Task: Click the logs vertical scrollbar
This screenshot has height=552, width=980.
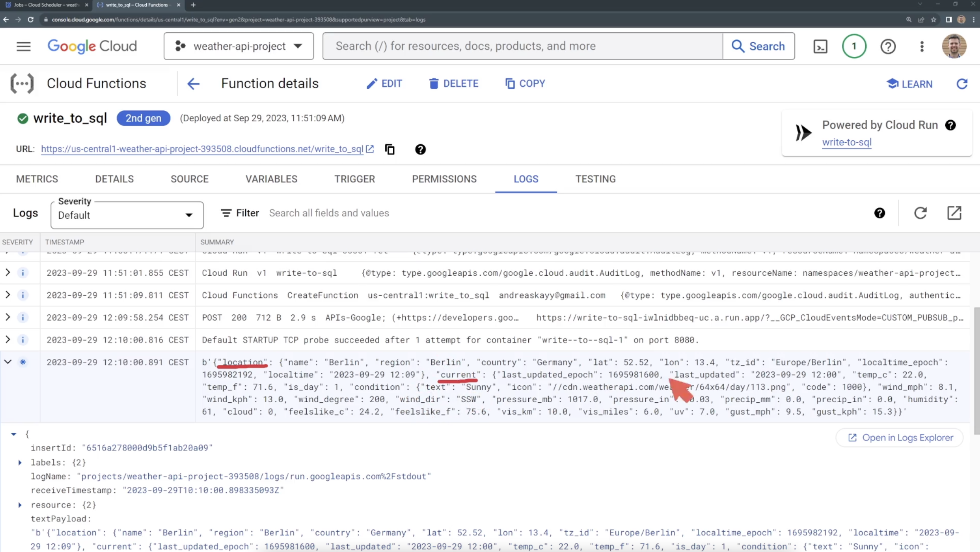Action: [x=977, y=371]
